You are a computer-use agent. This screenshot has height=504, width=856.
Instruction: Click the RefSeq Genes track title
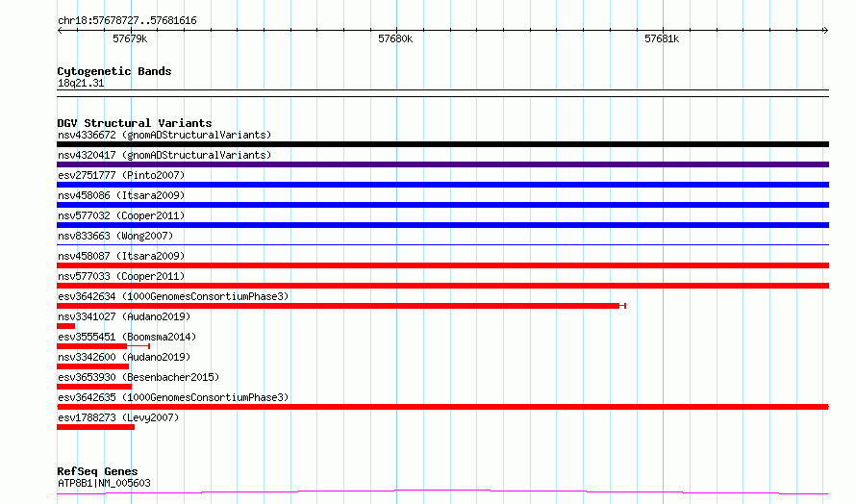click(97, 471)
